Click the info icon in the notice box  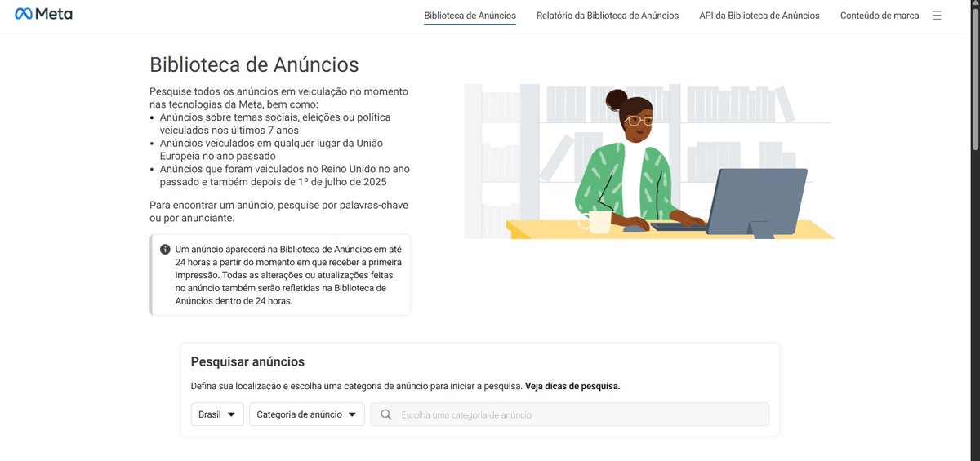pyautogui.click(x=165, y=249)
